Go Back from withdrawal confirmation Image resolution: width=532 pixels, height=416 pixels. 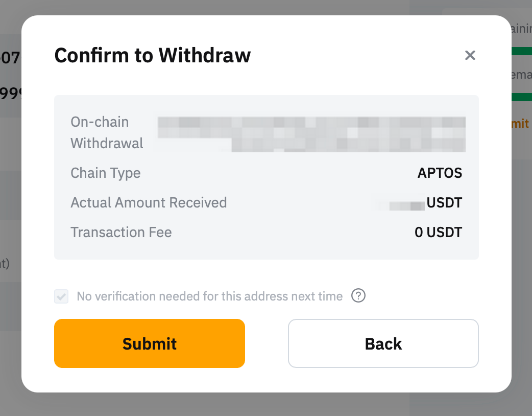(x=383, y=343)
